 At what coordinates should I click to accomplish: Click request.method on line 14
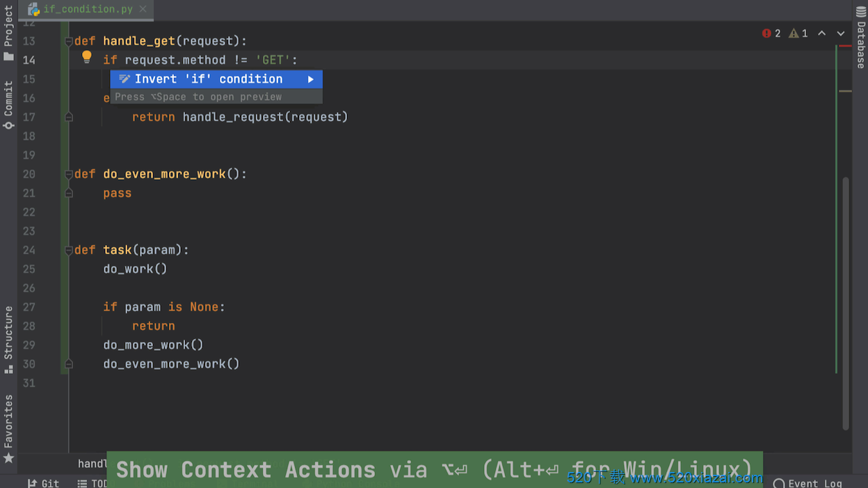click(x=175, y=60)
